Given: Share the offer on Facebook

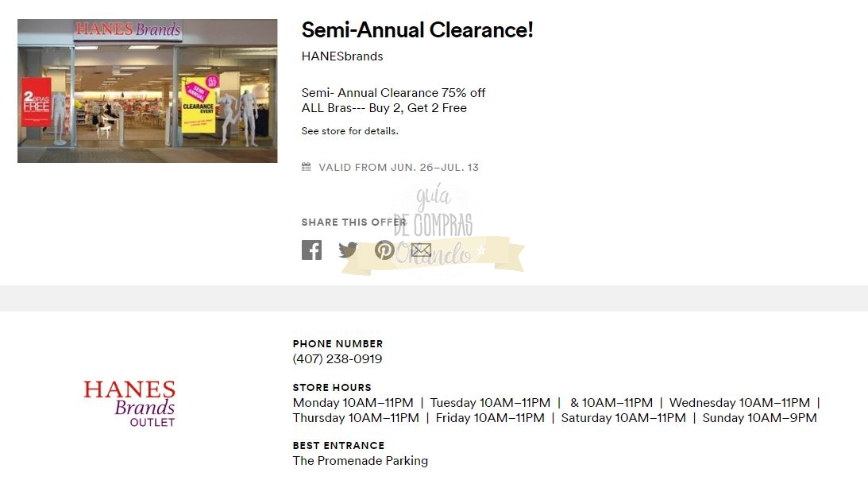Looking at the screenshot, I should (x=311, y=250).
